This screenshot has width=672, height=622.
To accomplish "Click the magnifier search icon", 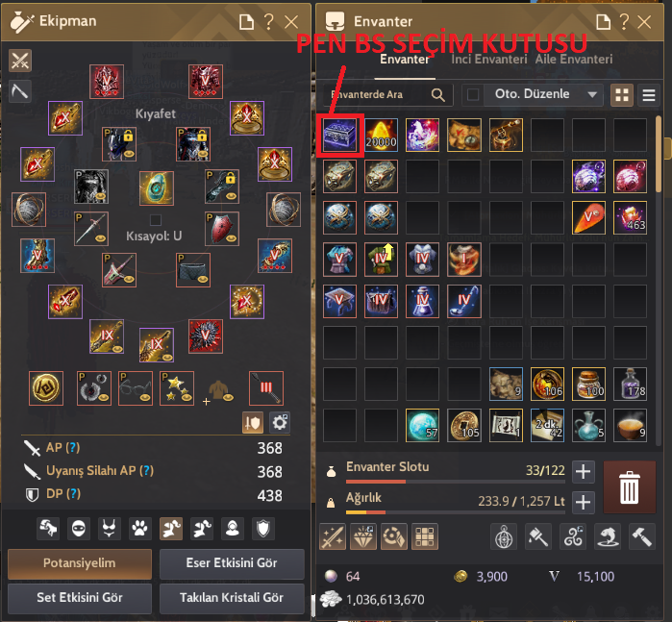I will pyautogui.click(x=437, y=95).
